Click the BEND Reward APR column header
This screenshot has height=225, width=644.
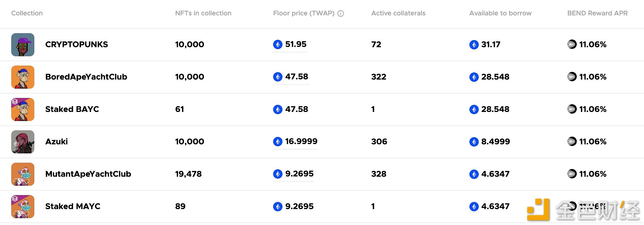(x=597, y=13)
